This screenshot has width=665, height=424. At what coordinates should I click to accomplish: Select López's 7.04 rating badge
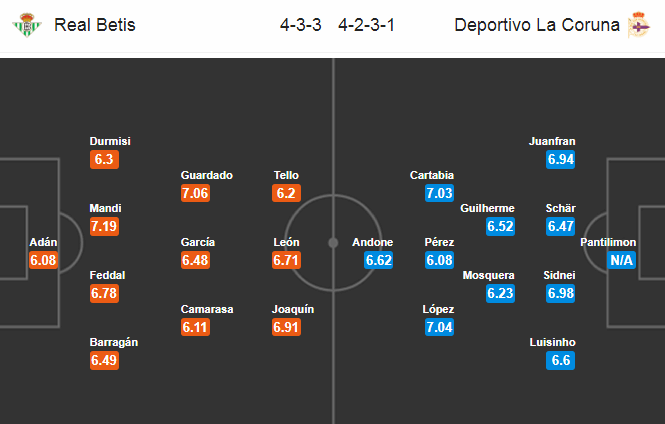(x=439, y=327)
